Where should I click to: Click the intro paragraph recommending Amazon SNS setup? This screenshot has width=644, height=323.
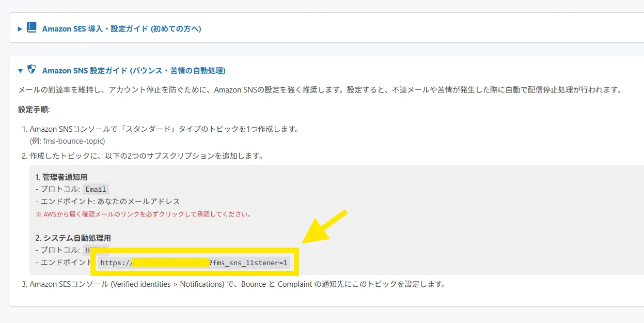(319, 90)
